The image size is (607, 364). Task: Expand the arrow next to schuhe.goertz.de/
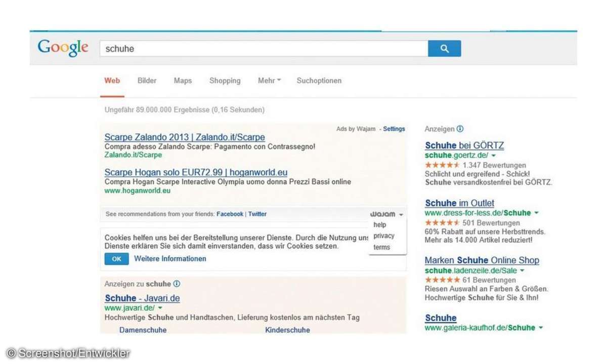[493, 155]
